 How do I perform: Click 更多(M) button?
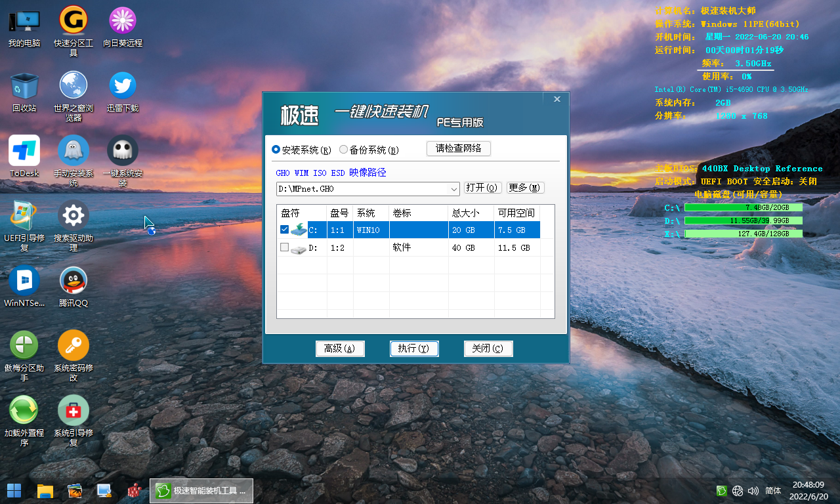point(525,188)
